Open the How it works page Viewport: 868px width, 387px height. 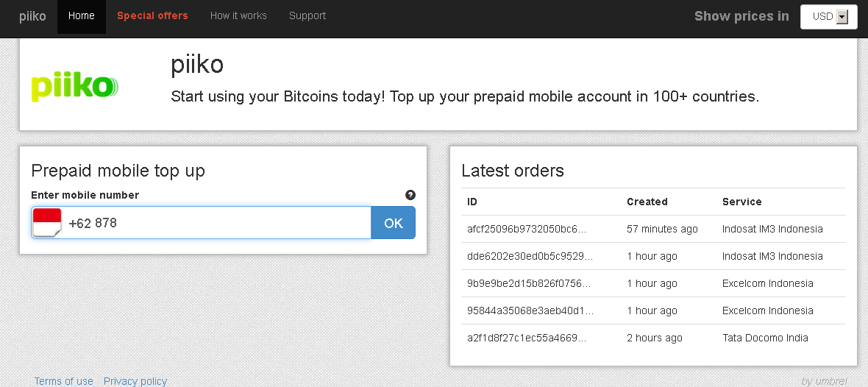[x=238, y=16]
